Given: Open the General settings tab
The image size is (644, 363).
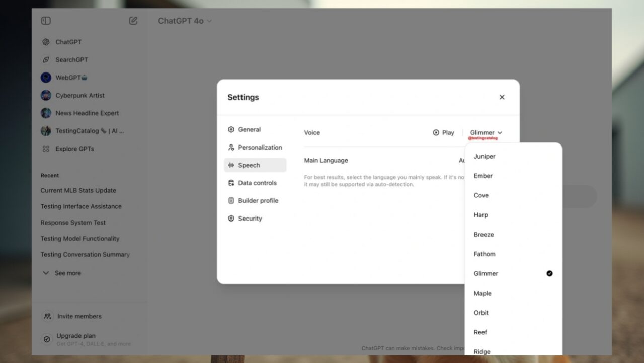Looking at the screenshot, I should point(255,129).
